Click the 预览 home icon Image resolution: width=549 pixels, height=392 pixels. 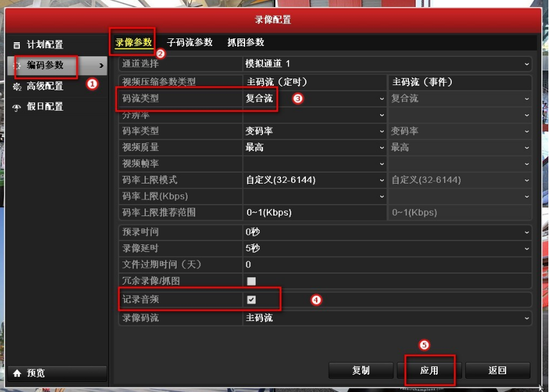pos(17,373)
